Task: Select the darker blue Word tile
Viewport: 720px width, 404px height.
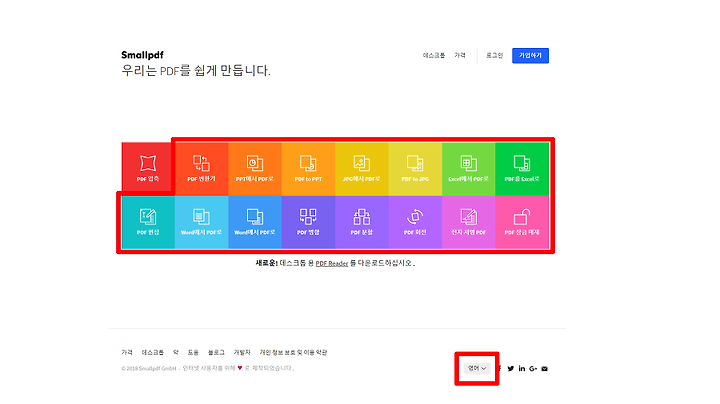Action: coord(255,222)
